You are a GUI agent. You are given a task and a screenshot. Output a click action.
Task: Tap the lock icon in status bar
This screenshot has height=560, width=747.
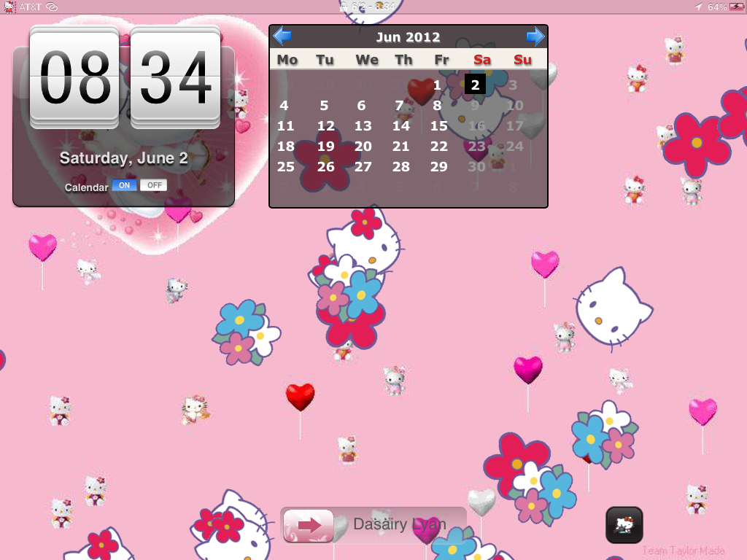click(x=343, y=7)
